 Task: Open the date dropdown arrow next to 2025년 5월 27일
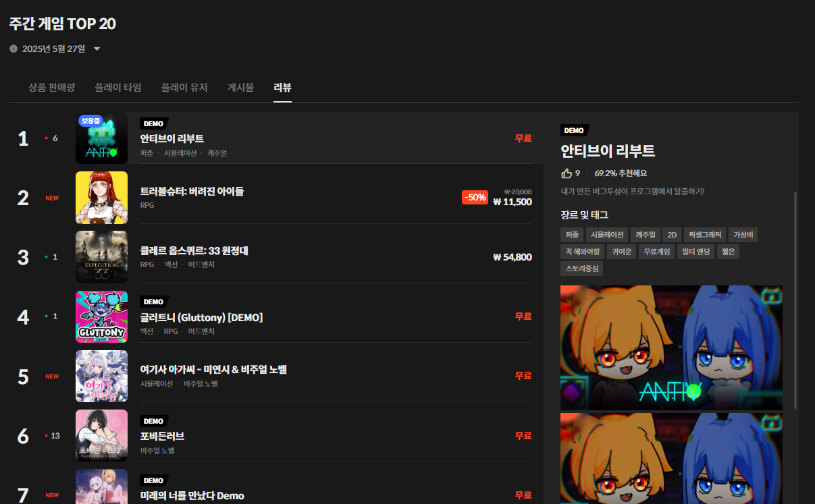97,49
